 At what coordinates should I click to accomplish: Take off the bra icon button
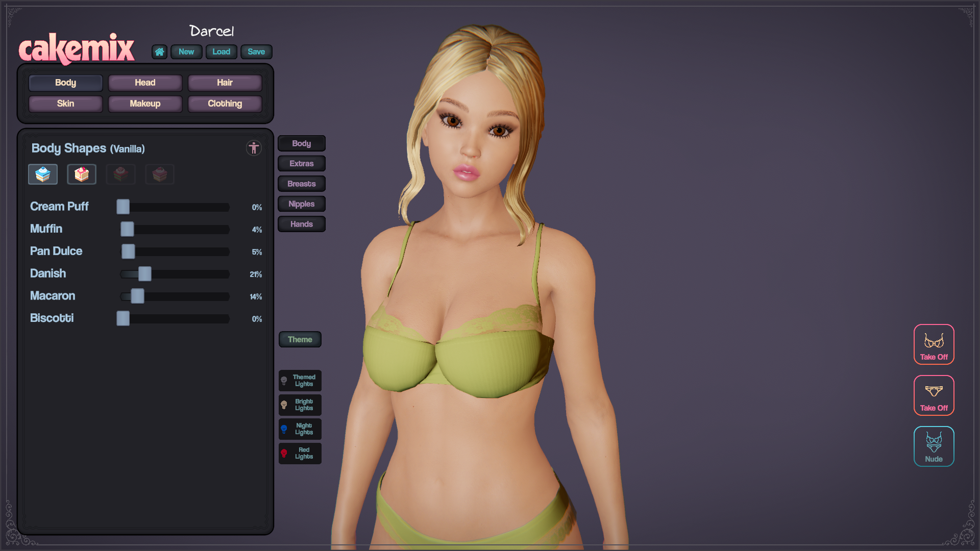pyautogui.click(x=934, y=344)
